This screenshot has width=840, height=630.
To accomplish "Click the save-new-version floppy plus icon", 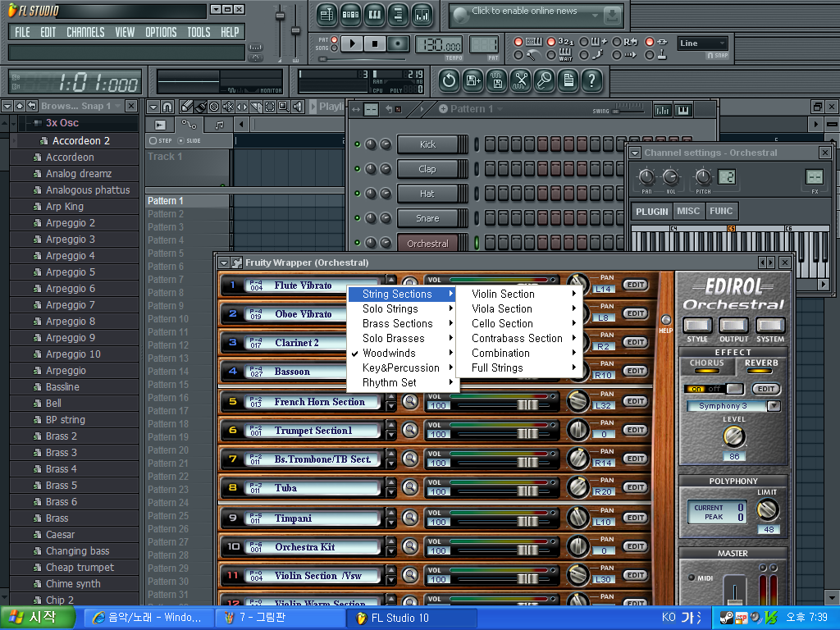I will pyautogui.click(x=473, y=81).
